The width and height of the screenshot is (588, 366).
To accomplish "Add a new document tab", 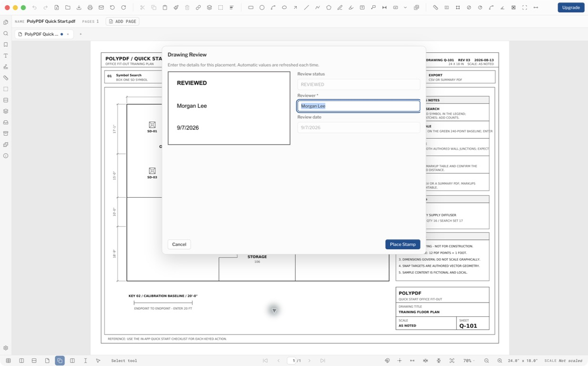I will click(81, 34).
